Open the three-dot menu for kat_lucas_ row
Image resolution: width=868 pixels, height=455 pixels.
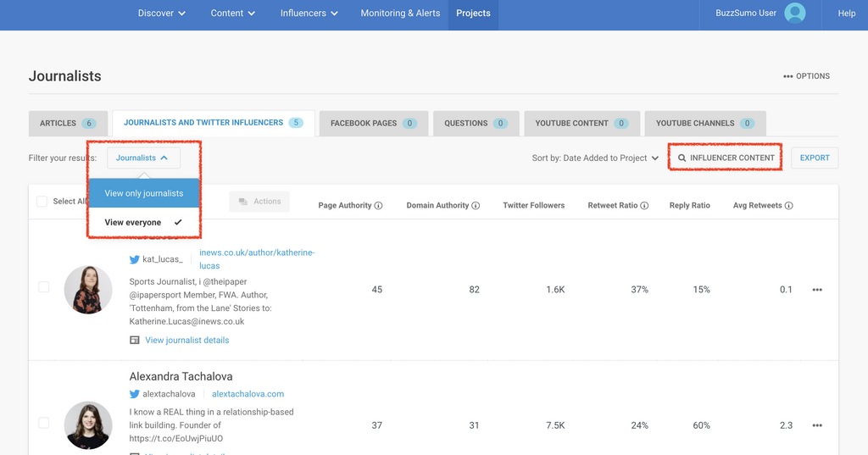click(x=817, y=290)
